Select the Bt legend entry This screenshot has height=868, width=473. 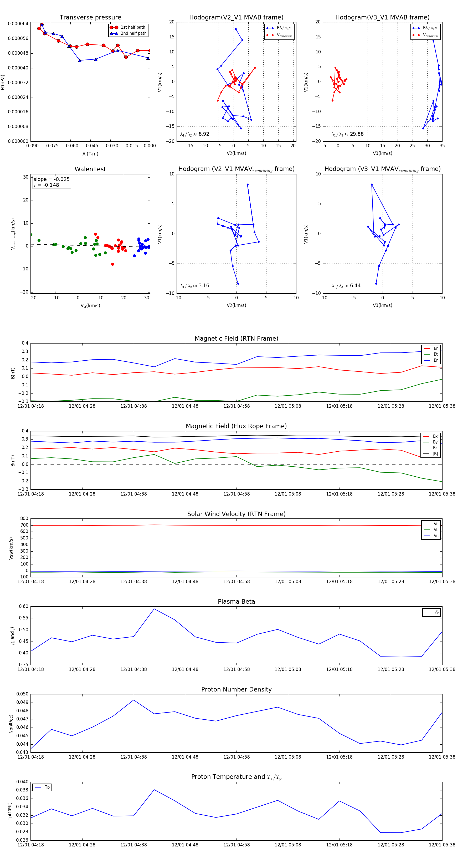(x=431, y=354)
